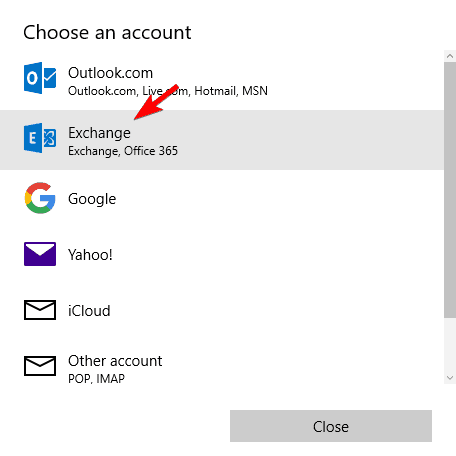Select the Yahoo! account name
Viewport: 456px width, 456px height.
click(90, 255)
